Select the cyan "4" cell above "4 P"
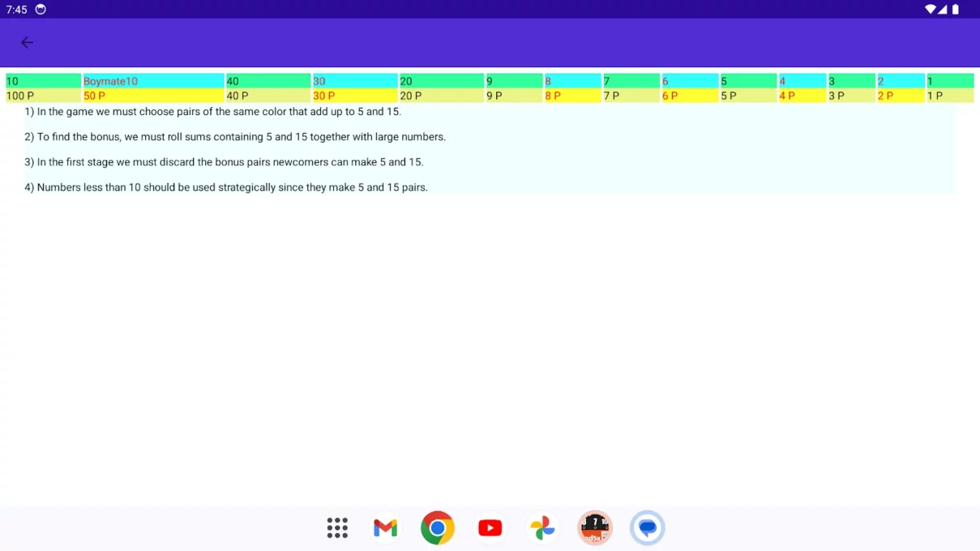This screenshot has width=980, height=551. click(802, 81)
